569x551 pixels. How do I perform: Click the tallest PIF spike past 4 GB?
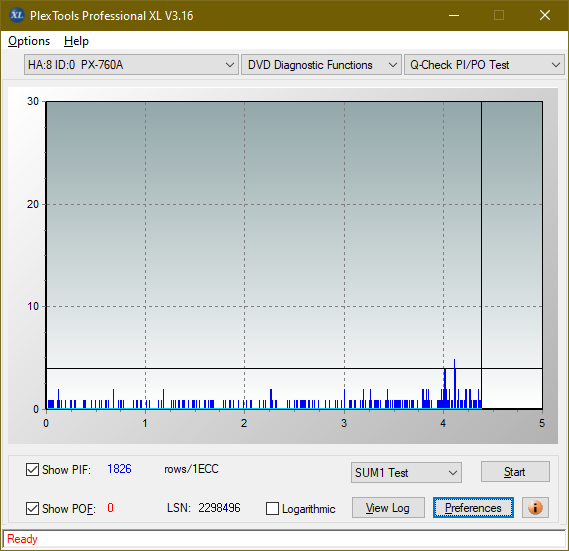tap(454, 383)
